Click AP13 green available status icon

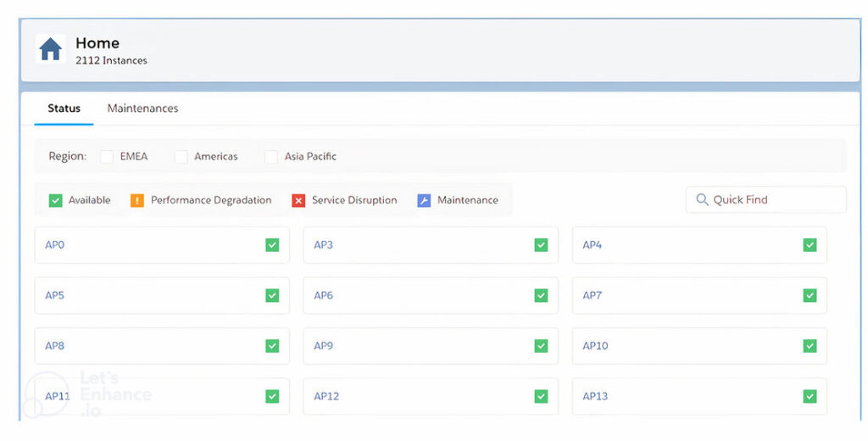pyautogui.click(x=810, y=396)
